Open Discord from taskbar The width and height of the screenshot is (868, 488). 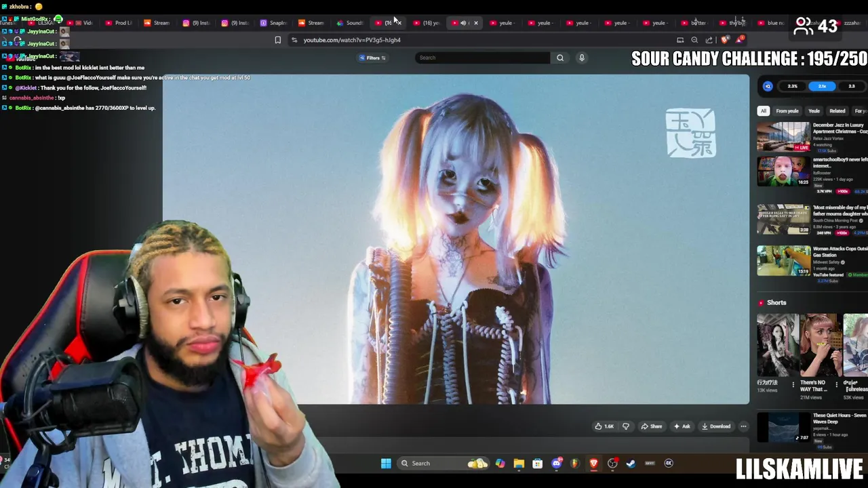[x=557, y=464]
